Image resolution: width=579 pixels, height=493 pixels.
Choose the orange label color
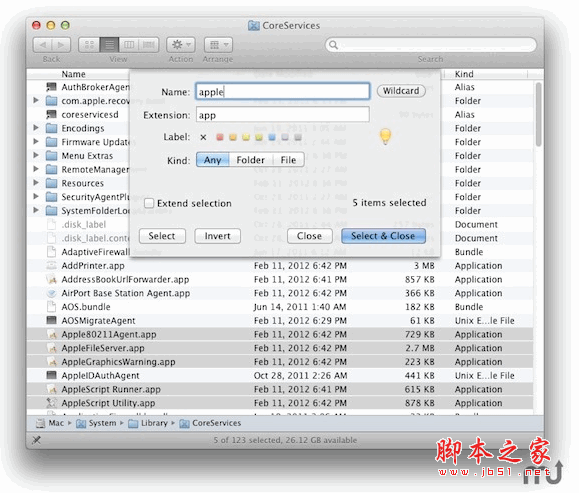point(233,137)
